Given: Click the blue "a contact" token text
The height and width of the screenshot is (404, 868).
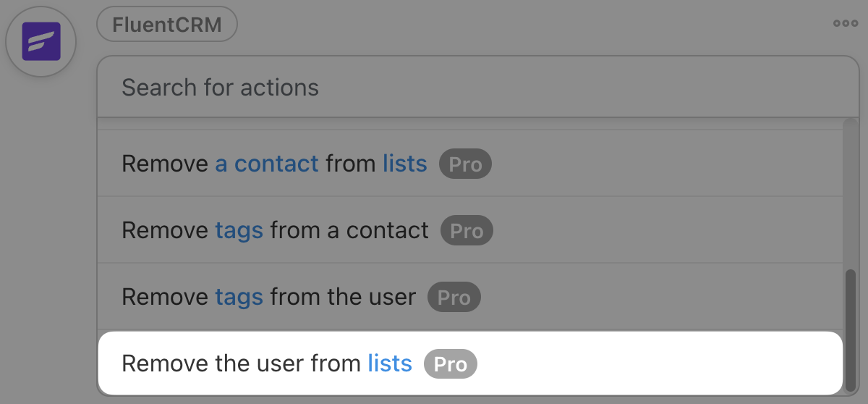Looking at the screenshot, I should point(267,164).
